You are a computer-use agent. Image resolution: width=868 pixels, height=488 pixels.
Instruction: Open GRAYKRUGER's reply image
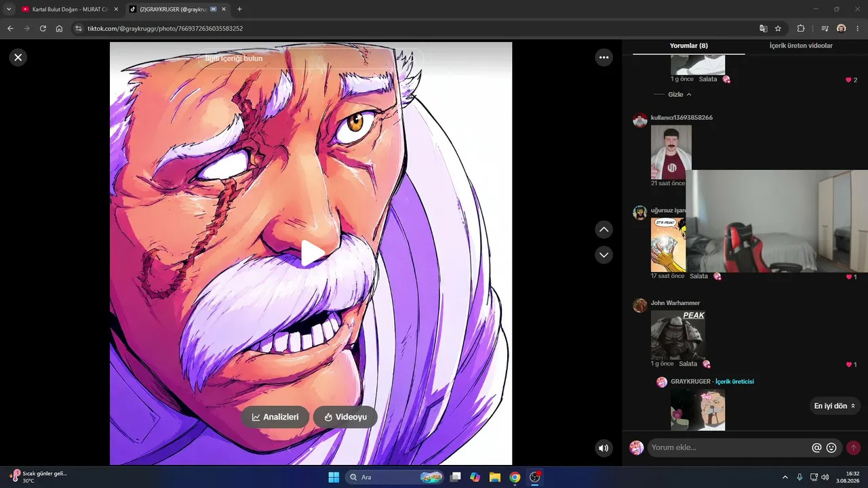(698, 409)
